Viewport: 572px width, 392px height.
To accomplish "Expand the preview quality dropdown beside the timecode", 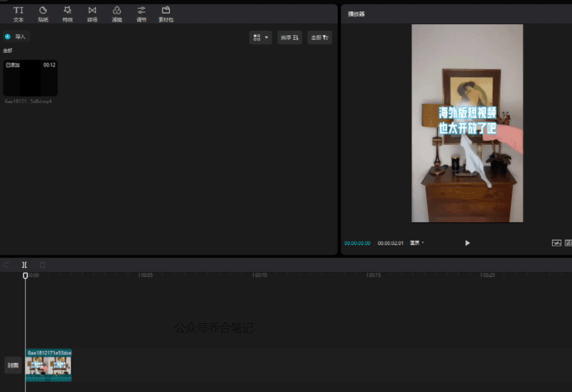I will [x=417, y=243].
